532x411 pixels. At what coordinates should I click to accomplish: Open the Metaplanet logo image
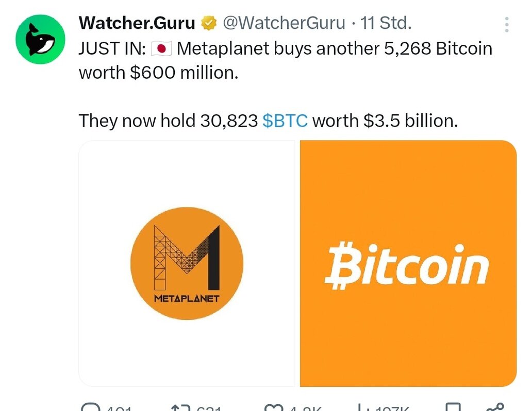click(x=187, y=263)
